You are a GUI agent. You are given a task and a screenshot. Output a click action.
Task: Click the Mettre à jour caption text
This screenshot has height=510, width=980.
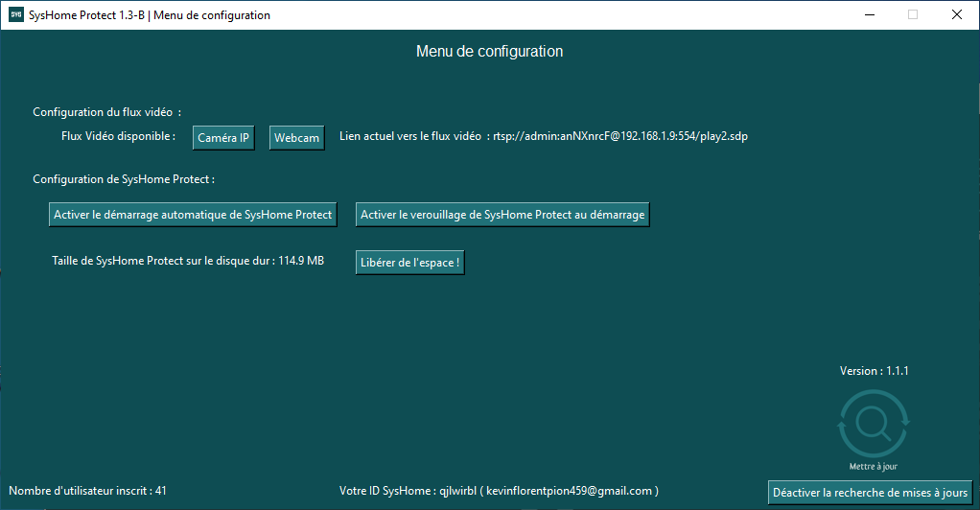pos(874,466)
